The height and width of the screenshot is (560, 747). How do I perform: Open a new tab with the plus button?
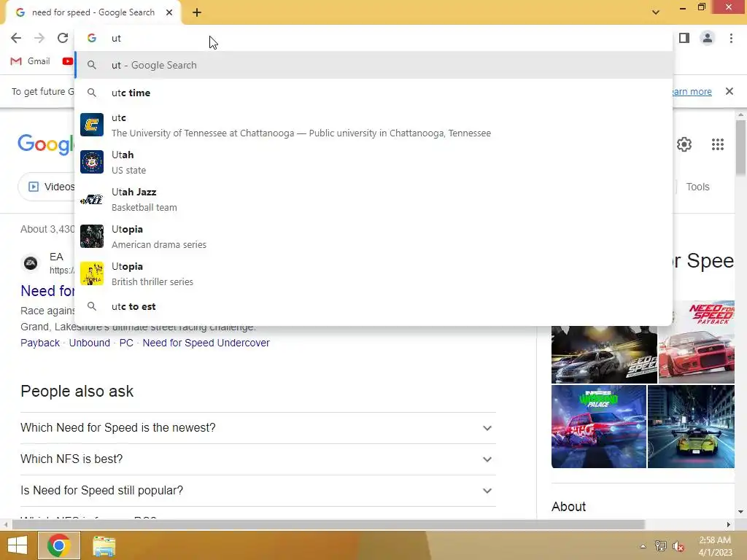[x=197, y=13]
